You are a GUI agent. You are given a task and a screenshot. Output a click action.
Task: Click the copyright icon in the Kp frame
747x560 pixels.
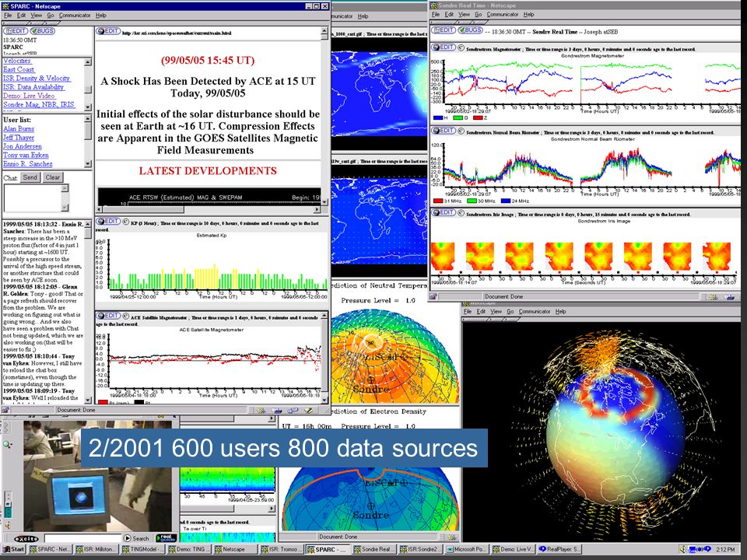coord(126,222)
